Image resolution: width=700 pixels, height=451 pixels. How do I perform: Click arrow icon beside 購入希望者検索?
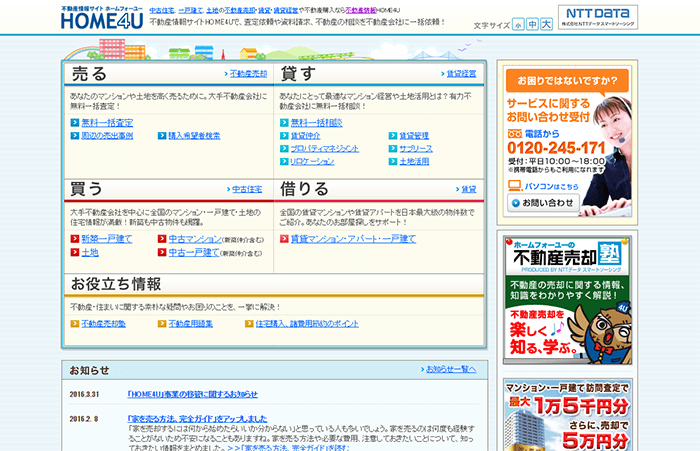pos(162,136)
